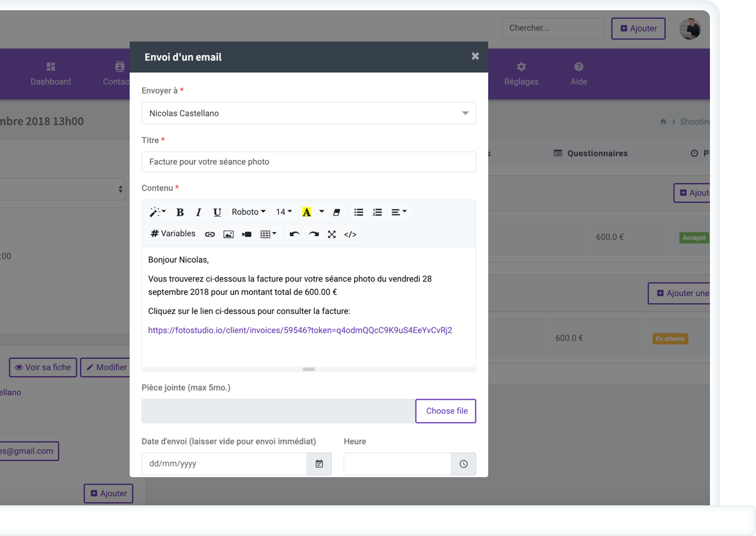Insert a picture using the image icon
The width and height of the screenshot is (756, 536).
[x=228, y=235]
